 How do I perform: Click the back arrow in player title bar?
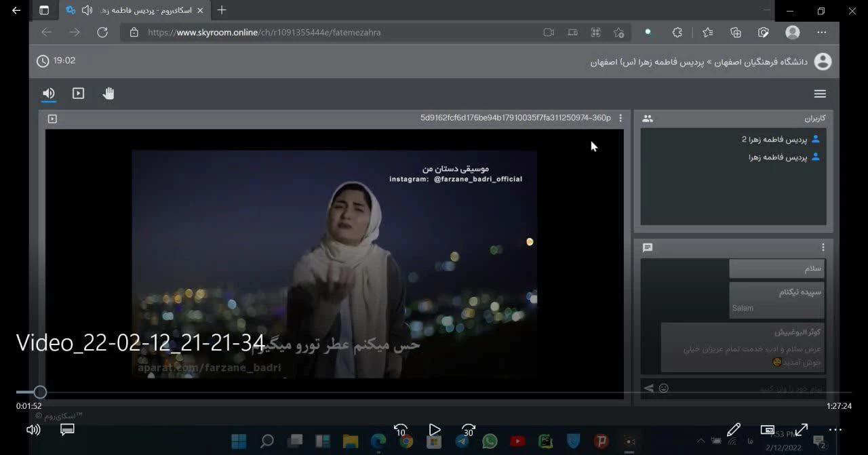(x=16, y=10)
